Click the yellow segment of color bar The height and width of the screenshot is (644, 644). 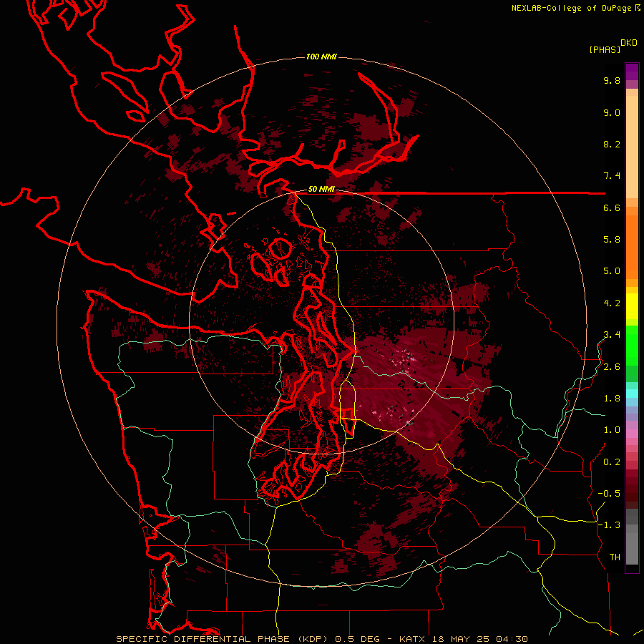click(632, 306)
